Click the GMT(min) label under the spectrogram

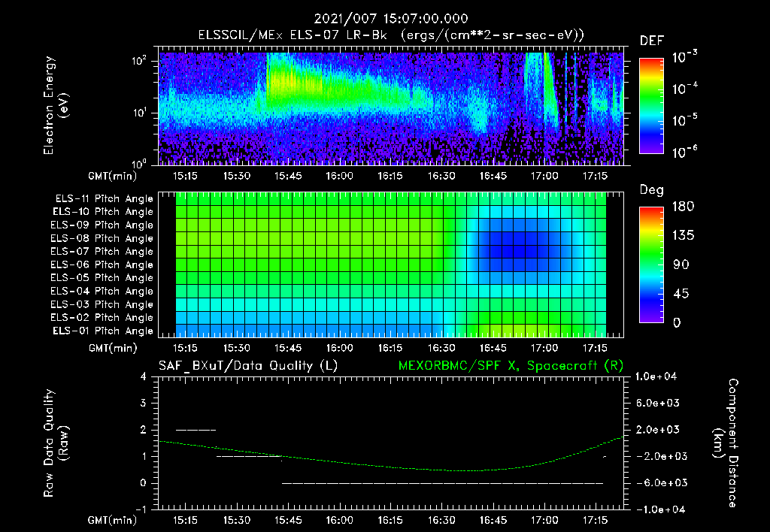click(x=113, y=176)
